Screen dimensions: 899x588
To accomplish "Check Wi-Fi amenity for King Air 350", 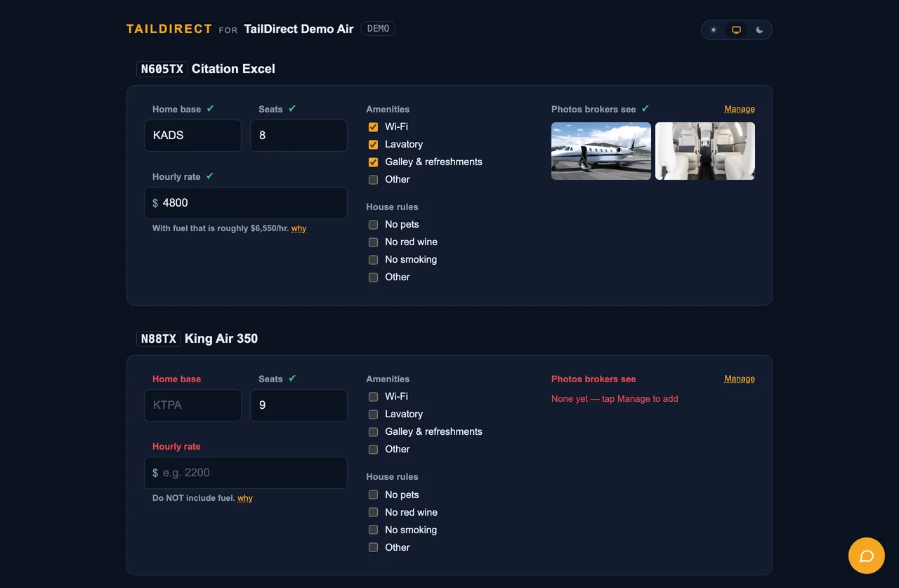I will pyautogui.click(x=373, y=397).
